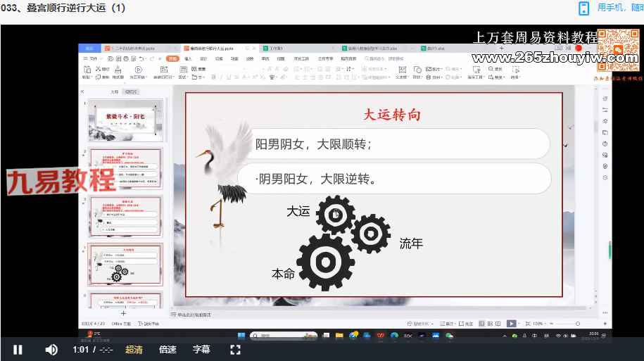Start slideshow from the status bar play icon
644x361 pixels.
pyautogui.click(x=511, y=324)
